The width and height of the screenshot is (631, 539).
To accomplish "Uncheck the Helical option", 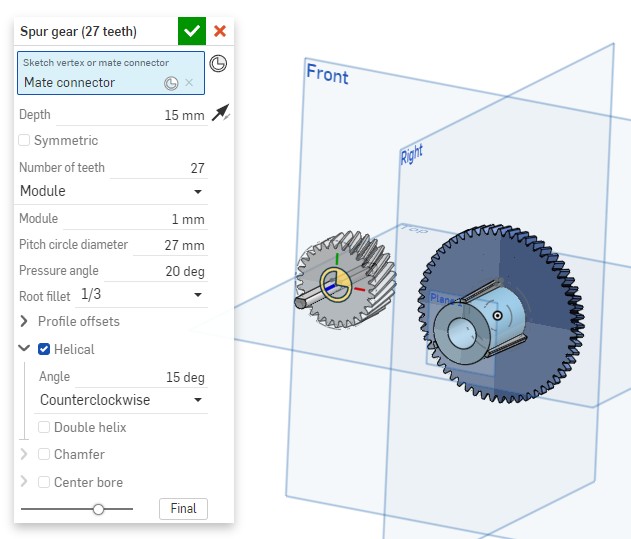I will point(44,349).
